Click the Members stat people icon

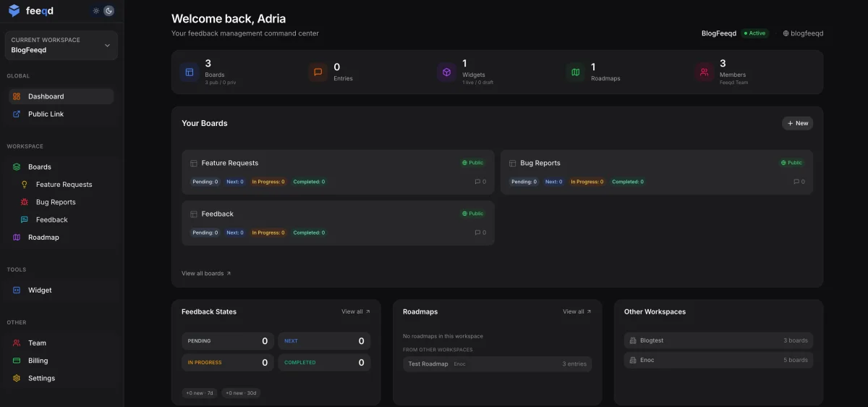click(x=705, y=72)
